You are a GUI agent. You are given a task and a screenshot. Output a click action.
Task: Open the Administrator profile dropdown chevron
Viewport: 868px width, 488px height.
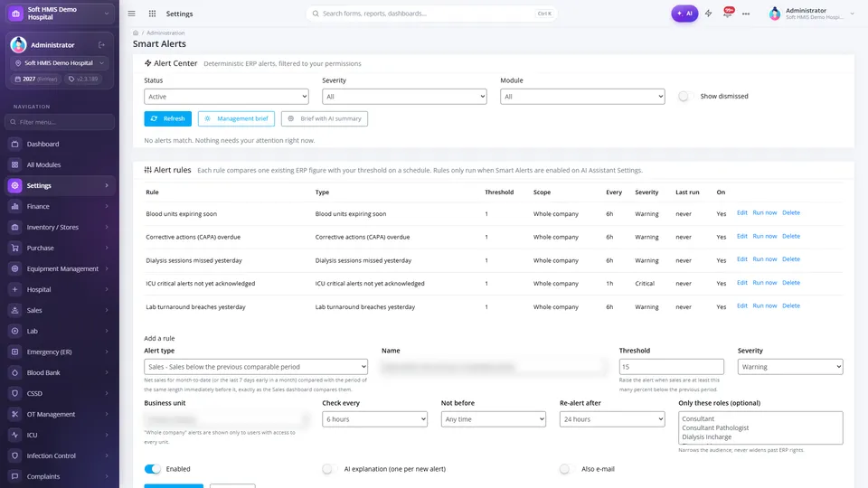[x=853, y=14]
